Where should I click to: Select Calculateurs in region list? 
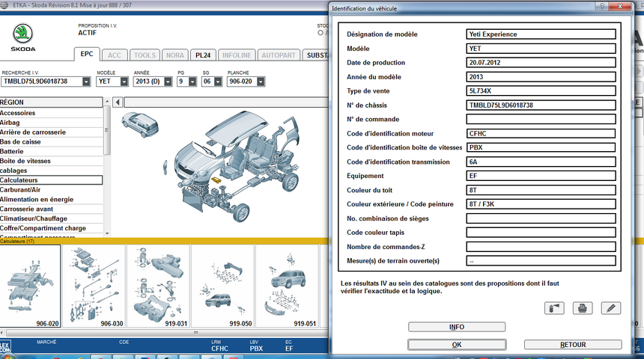point(52,180)
